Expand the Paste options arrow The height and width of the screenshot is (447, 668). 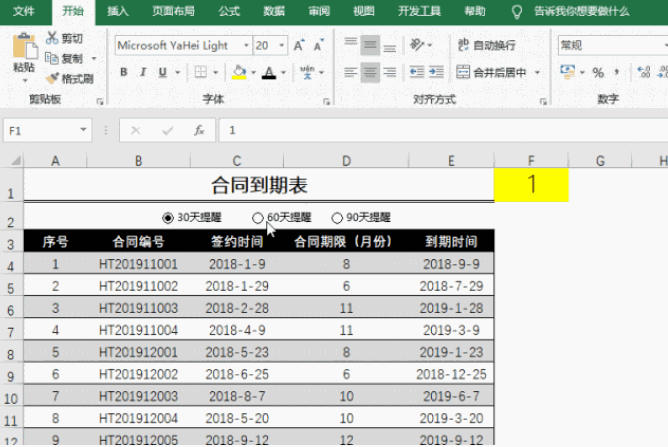[x=24, y=81]
